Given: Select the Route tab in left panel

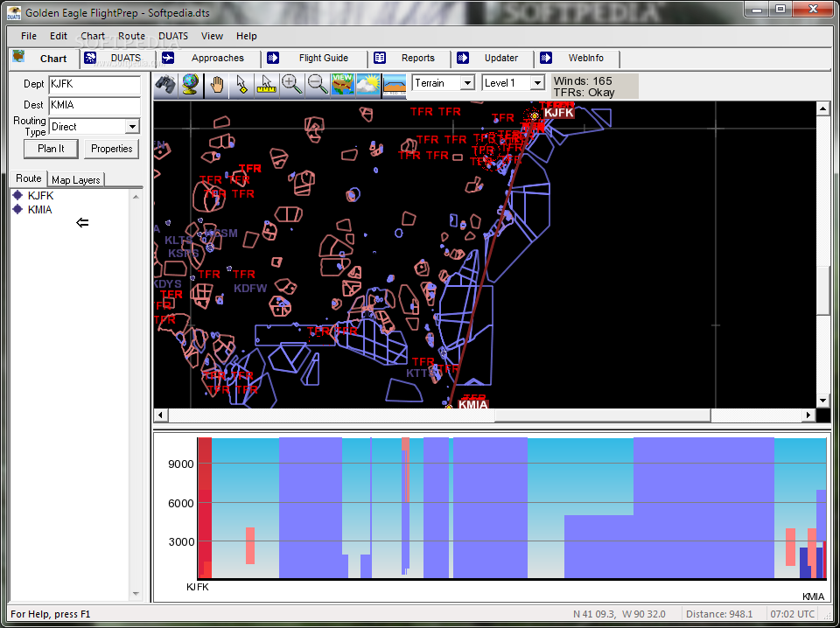Looking at the screenshot, I should pos(28,178).
